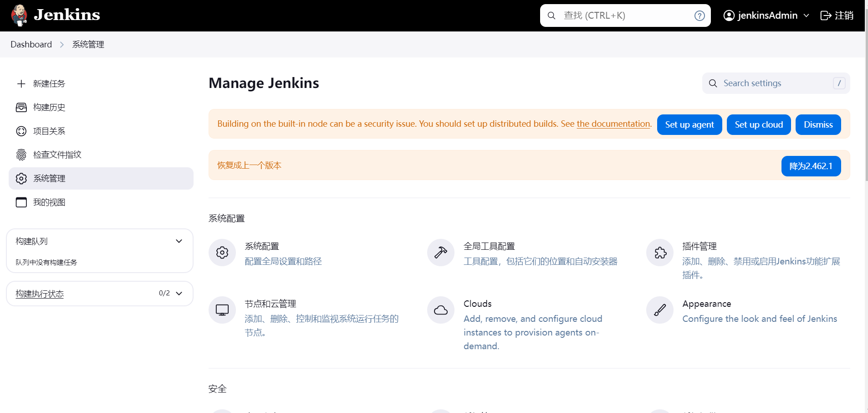Image resolution: width=868 pixels, height=413 pixels.
Task: Click the gear icon beside 系统管理 sidebar
Action: pos(21,178)
